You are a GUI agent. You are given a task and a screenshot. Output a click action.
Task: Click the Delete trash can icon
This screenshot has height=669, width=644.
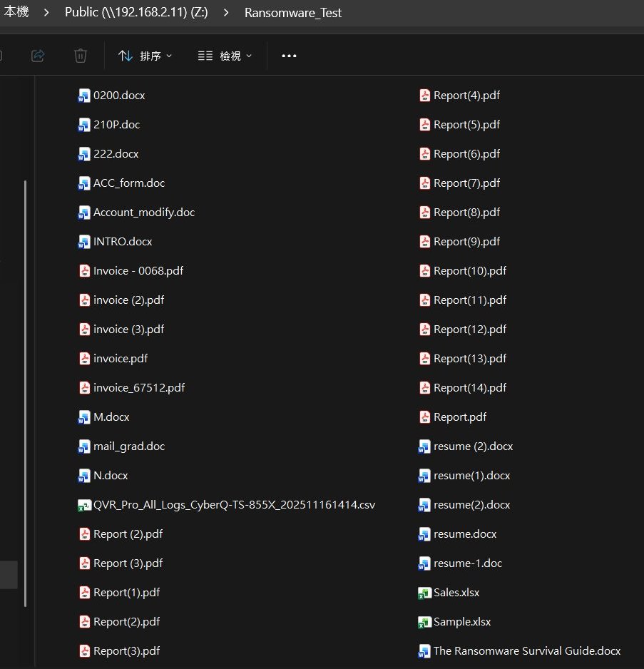pyautogui.click(x=81, y=56)
